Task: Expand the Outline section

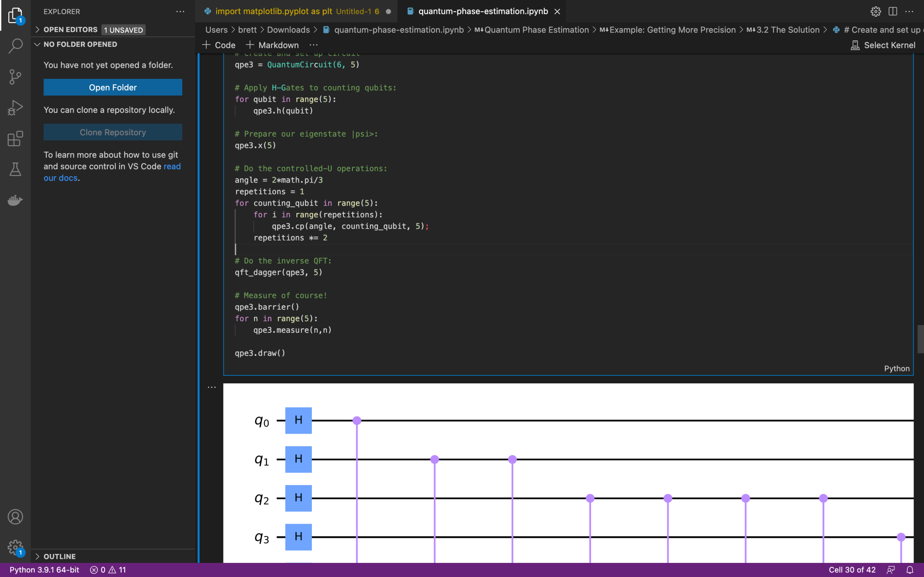Action: tap(60, 556)
